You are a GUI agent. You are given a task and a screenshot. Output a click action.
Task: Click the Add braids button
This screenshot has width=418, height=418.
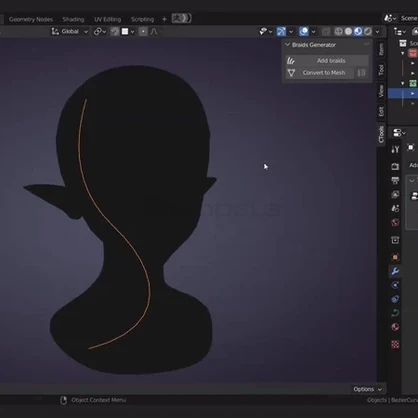pyautogui.click(x=327, y=60)
